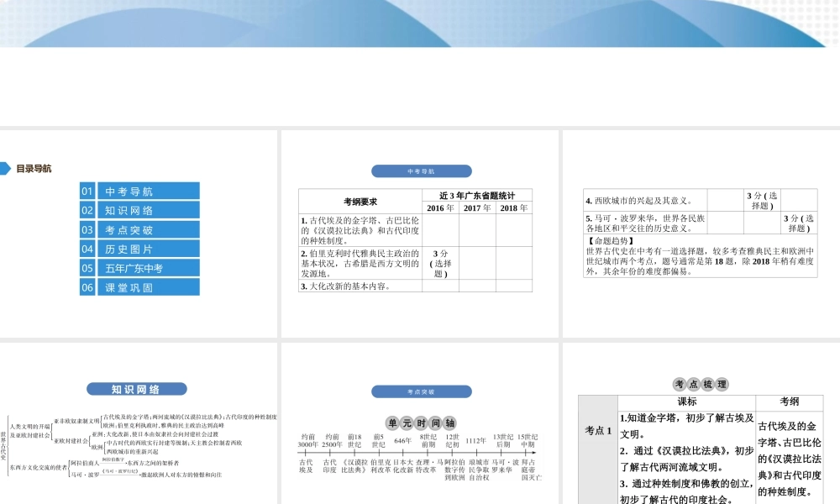Click the 约前3000年 timeline marker
Screen dimensions: 840x504
308,441
